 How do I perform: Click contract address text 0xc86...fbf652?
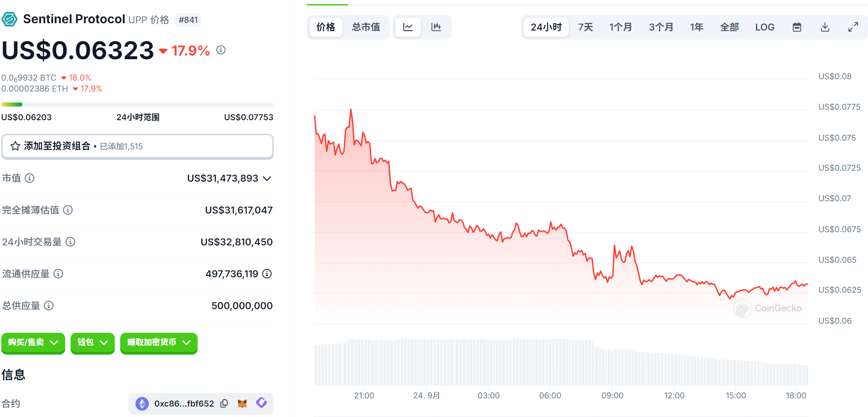click(x=184, y=403)
